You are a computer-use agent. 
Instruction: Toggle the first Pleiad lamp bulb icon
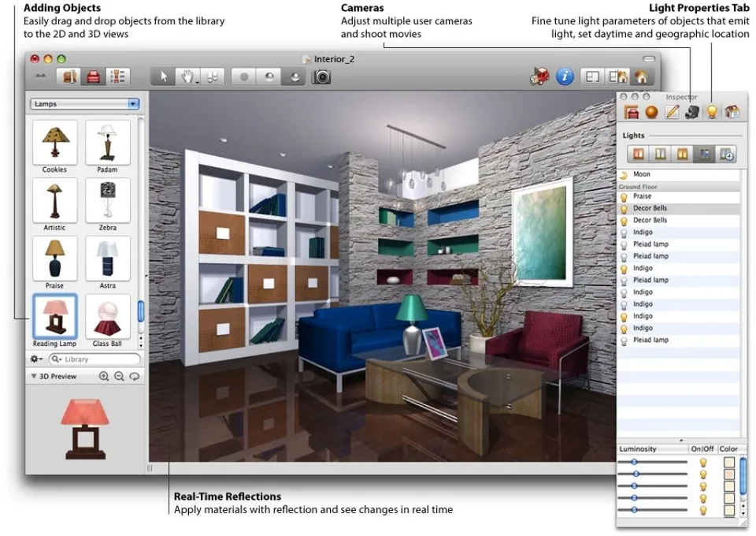click(624, 244)
